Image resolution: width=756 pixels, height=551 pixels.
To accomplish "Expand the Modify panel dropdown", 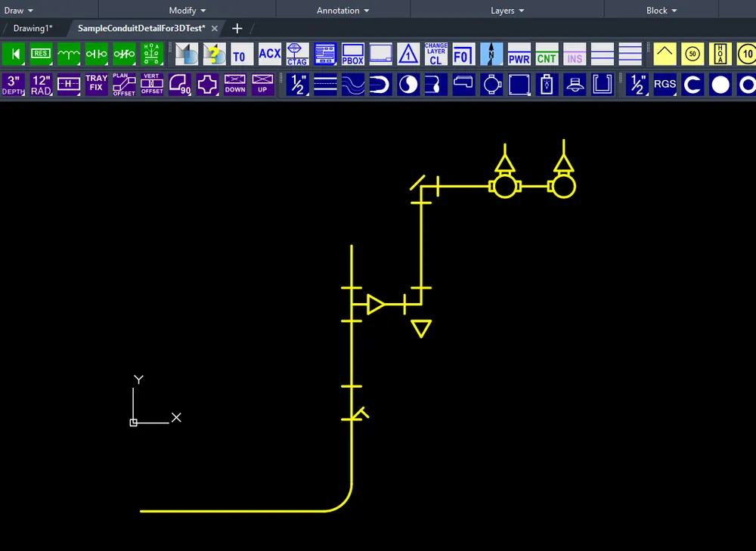I will (x=187, y=10).
